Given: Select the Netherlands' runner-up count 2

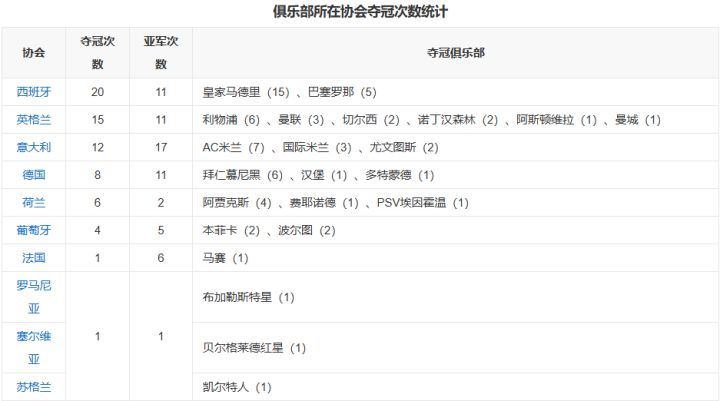Looking at the screenshot, I should click(161, 203).
